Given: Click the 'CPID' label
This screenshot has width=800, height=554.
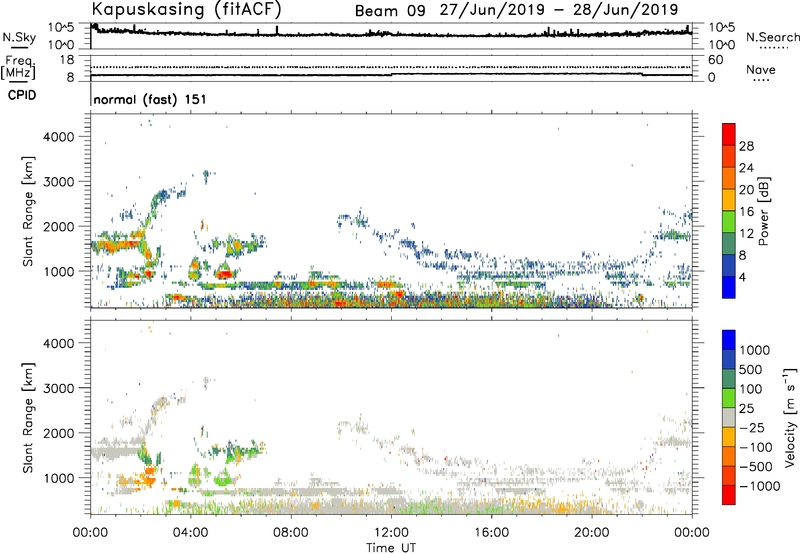Looking at the screenshot, I should coord(22,95).
